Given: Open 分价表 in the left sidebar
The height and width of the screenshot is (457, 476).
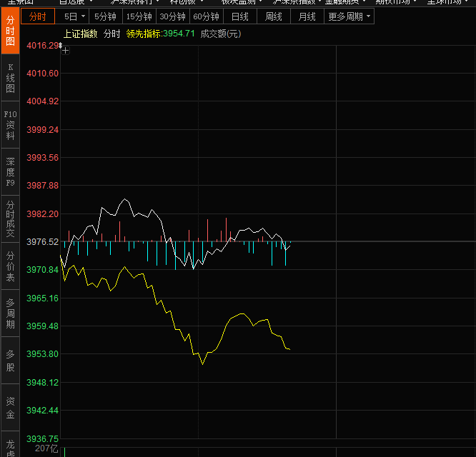Looking at the screenshot, I should point(10,266).
